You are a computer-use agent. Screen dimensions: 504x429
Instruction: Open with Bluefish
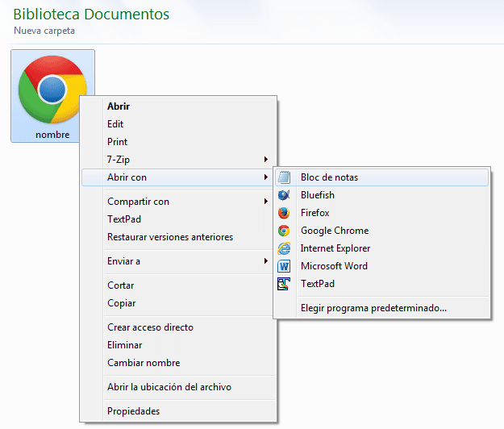pyautogui.click(x=382, y=195)
